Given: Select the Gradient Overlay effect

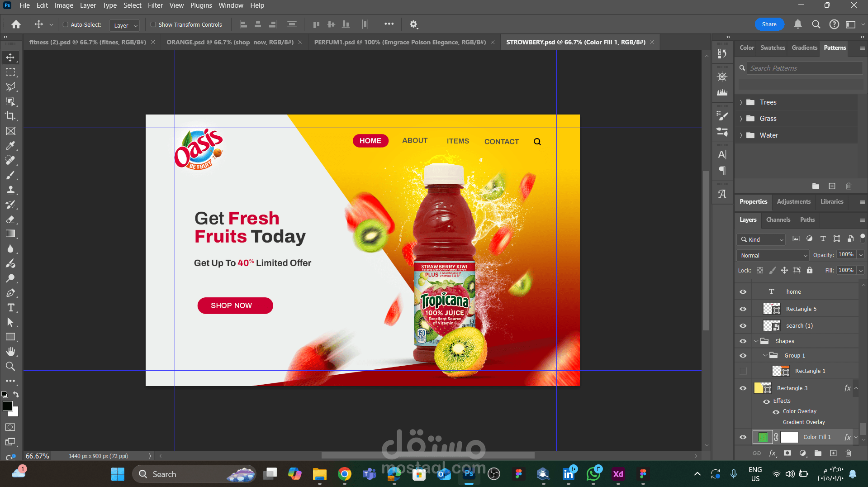Looking at the screenshot, I should pos(803,422).
